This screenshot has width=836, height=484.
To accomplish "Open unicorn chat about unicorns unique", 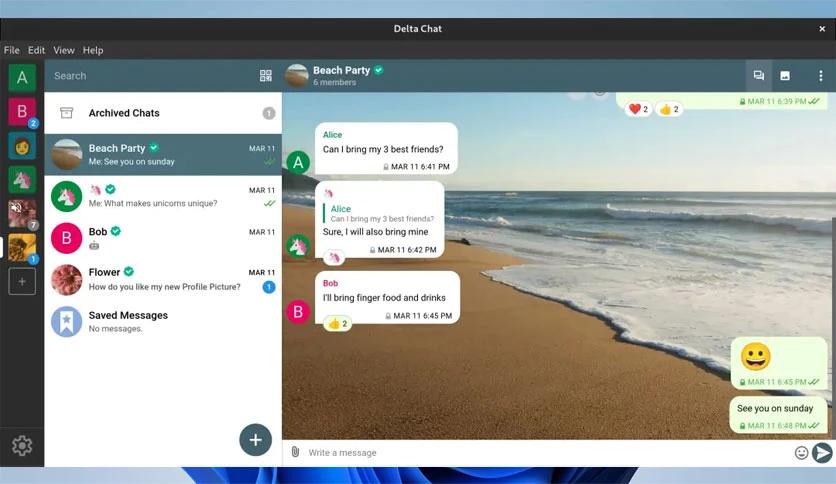I will [163, 196].
